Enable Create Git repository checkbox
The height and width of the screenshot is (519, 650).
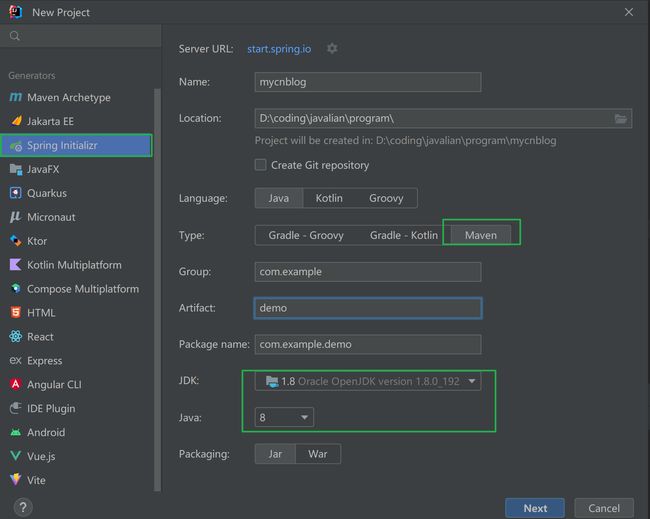point(260,165)
